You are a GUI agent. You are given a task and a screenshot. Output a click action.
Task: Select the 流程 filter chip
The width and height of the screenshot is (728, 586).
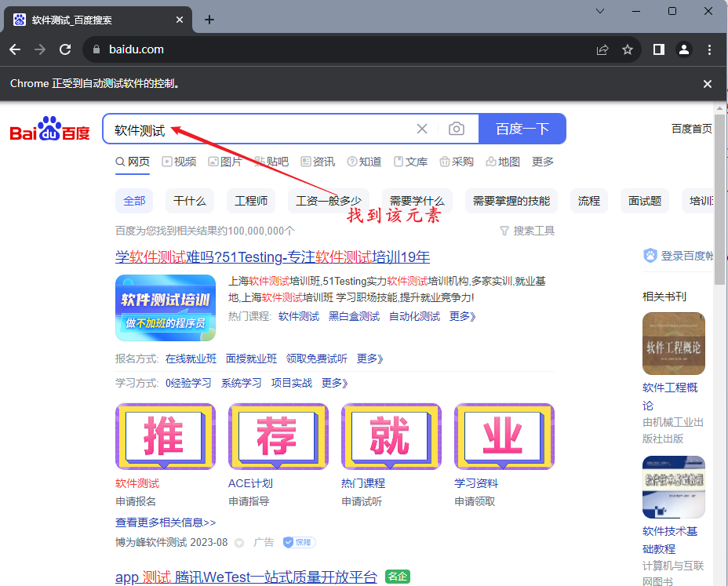588,201
